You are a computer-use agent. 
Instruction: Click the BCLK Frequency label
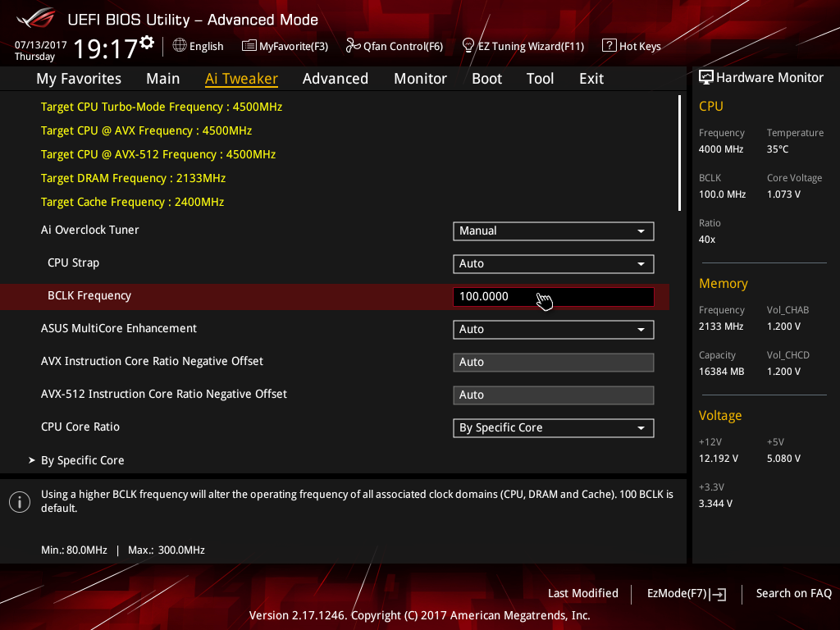(x=89, y=295)
